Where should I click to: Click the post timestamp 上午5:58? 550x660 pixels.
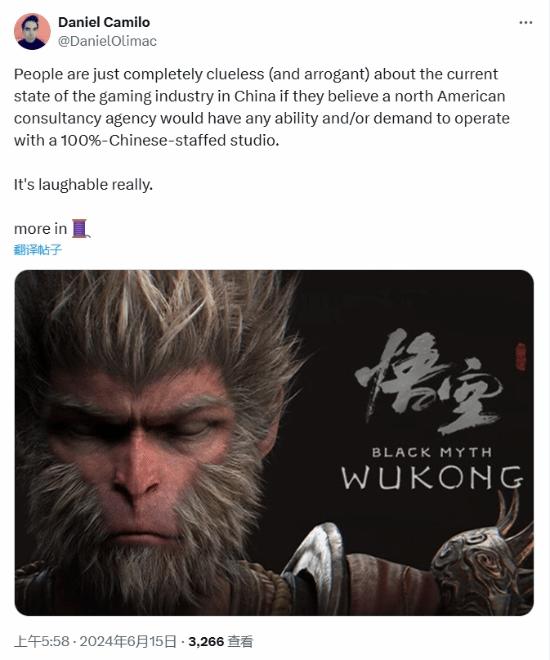click(41, 641)
